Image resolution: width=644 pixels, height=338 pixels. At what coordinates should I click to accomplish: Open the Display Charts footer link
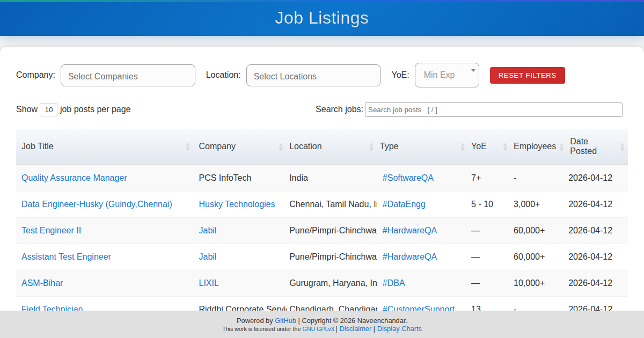[399, 329]
